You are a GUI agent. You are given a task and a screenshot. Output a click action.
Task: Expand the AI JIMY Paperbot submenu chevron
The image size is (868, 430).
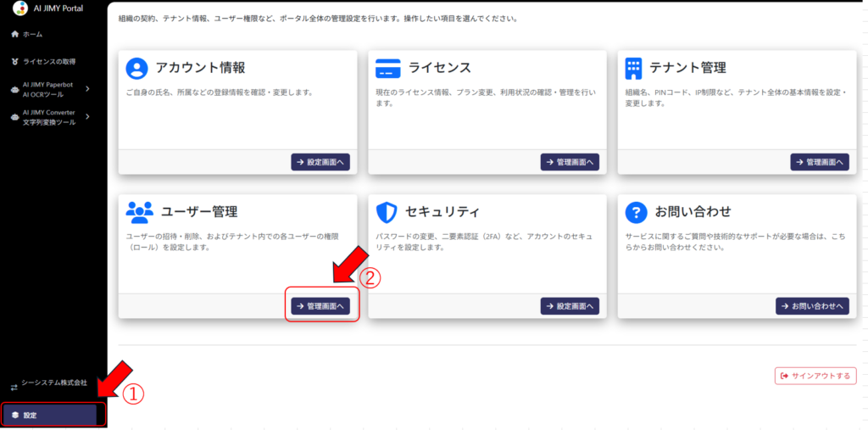[x=87, y=89]
